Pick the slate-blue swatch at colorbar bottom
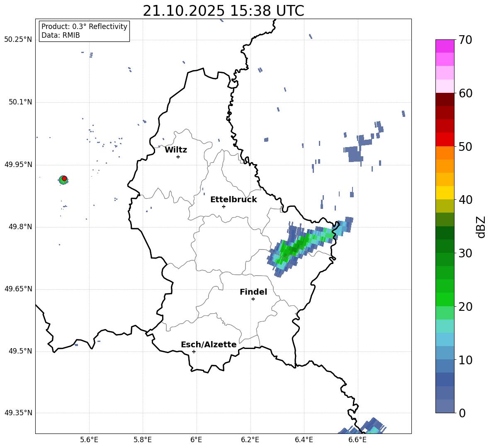 445,407
